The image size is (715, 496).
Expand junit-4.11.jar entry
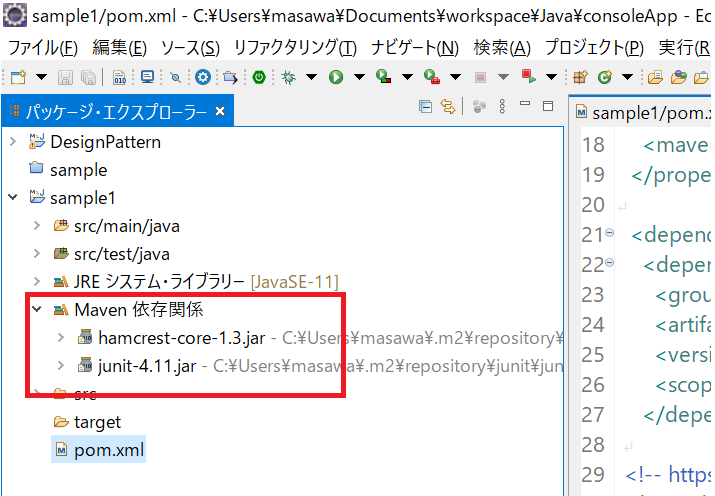(61, 366)
